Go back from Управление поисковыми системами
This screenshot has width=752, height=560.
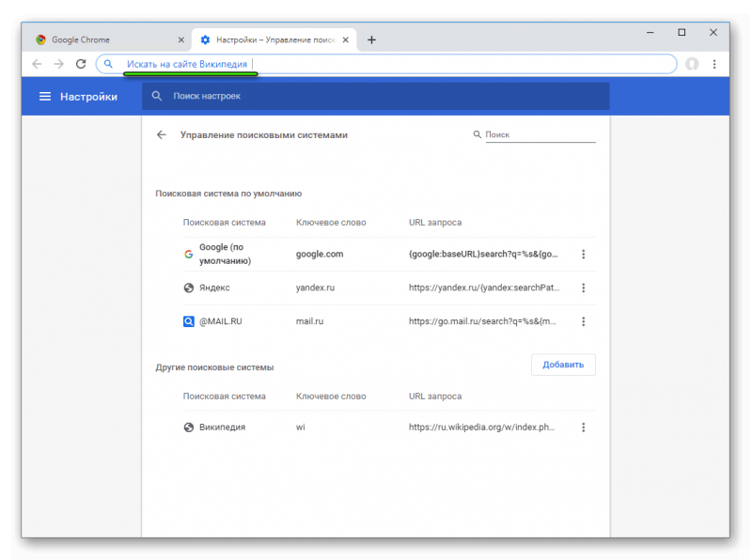point(162,134)
